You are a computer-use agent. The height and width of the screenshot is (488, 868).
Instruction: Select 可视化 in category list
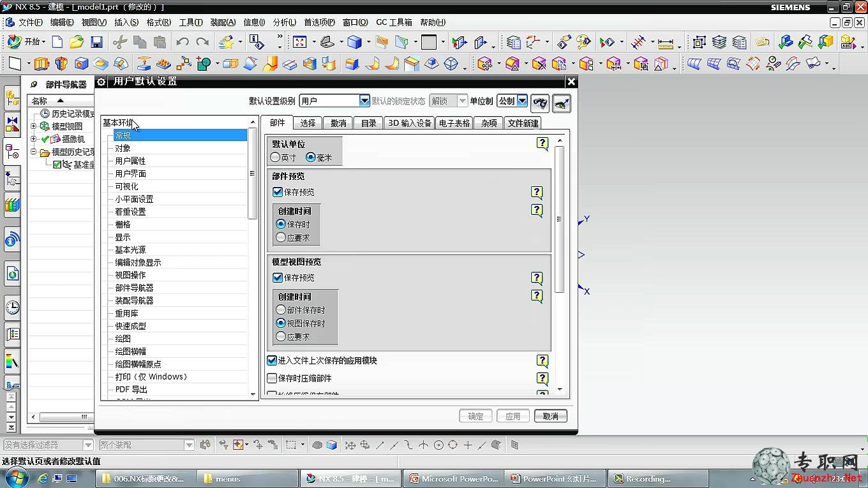point(126,186)
